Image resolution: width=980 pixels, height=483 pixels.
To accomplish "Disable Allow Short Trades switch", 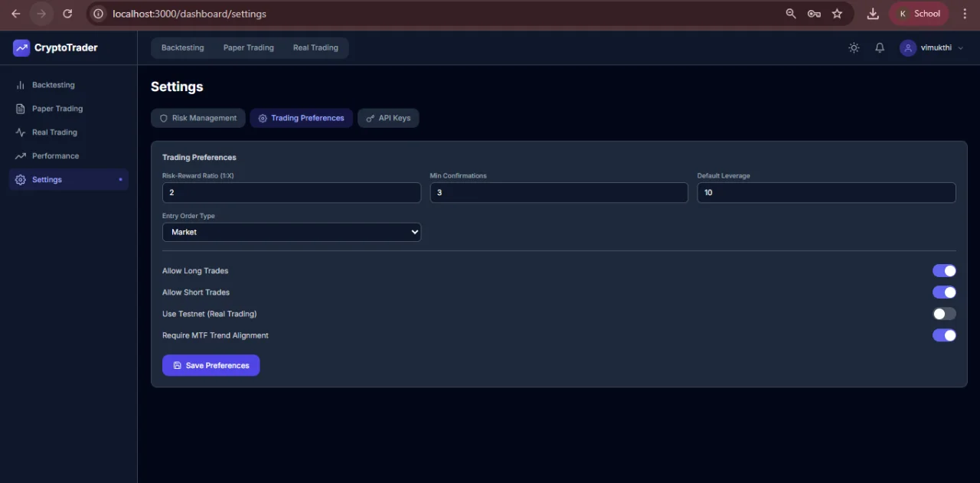I will 944,292.
